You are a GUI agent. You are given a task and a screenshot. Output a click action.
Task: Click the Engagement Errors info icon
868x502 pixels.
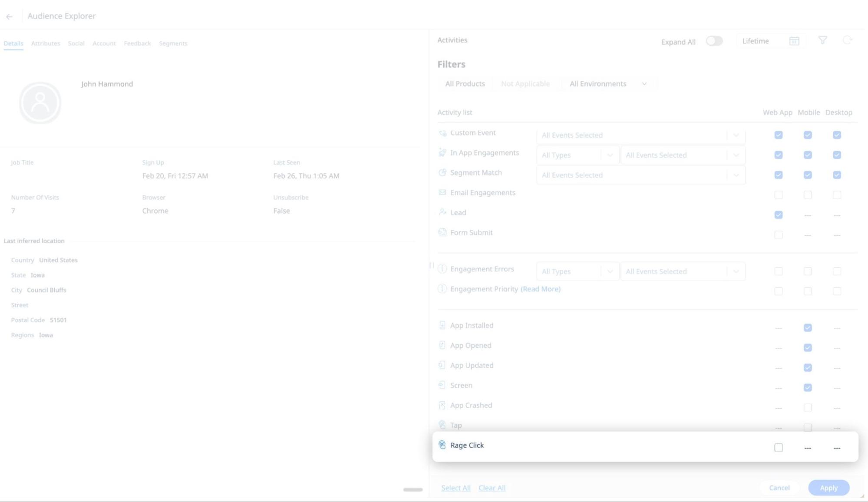(x=442, y=268)
